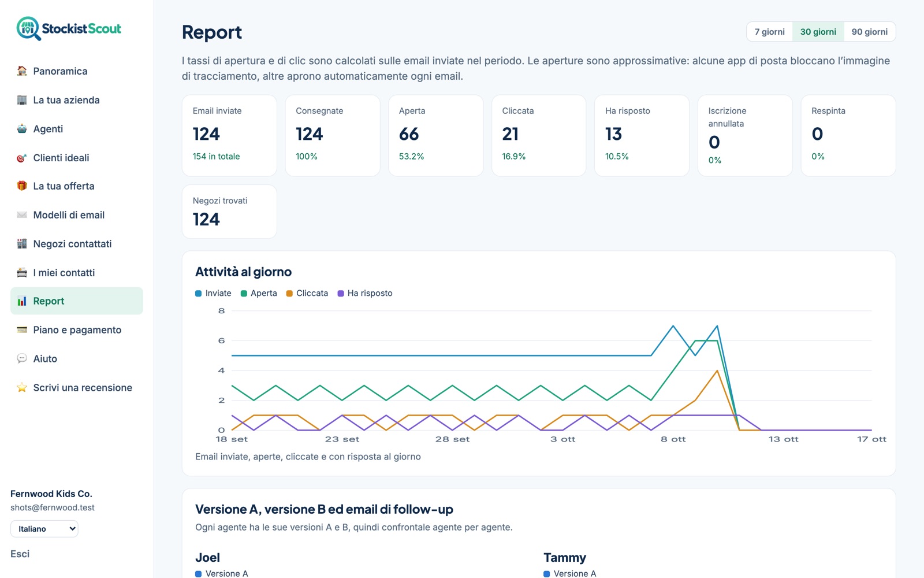This screenshot has width=924, height=578.
Task: Set the period to 90 giorni
Action: [869, 32]
